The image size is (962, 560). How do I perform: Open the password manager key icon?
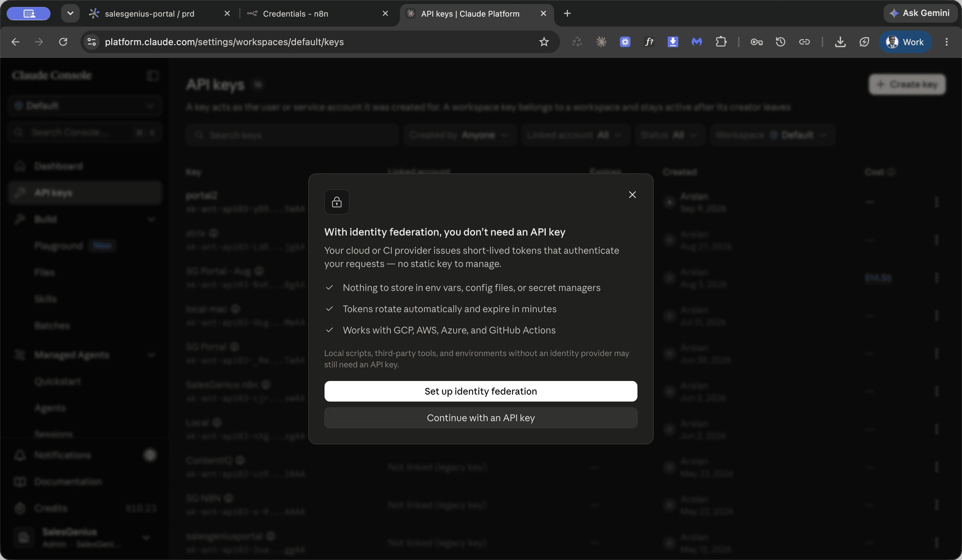click(757, 42)
